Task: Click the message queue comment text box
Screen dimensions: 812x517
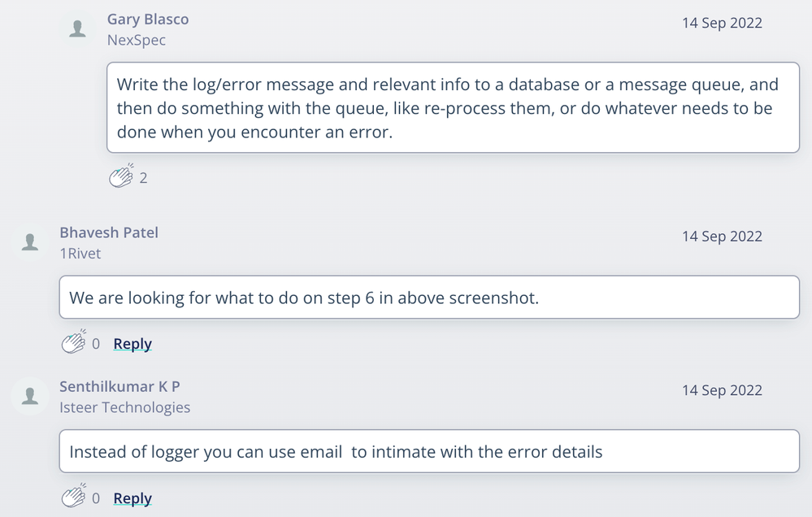Action: (453, 108)
